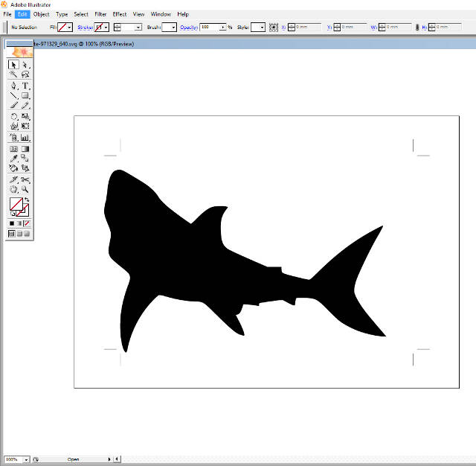This screenshot has width=476, height=466.
Task: Select the Slice tool
Action: [13, 180]
